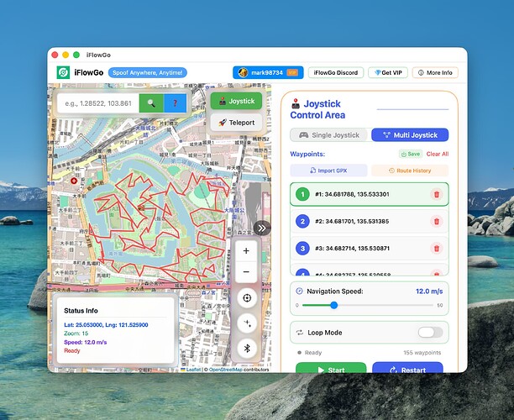Select waypoint #3: 34.682714, 135.530871

370,248
